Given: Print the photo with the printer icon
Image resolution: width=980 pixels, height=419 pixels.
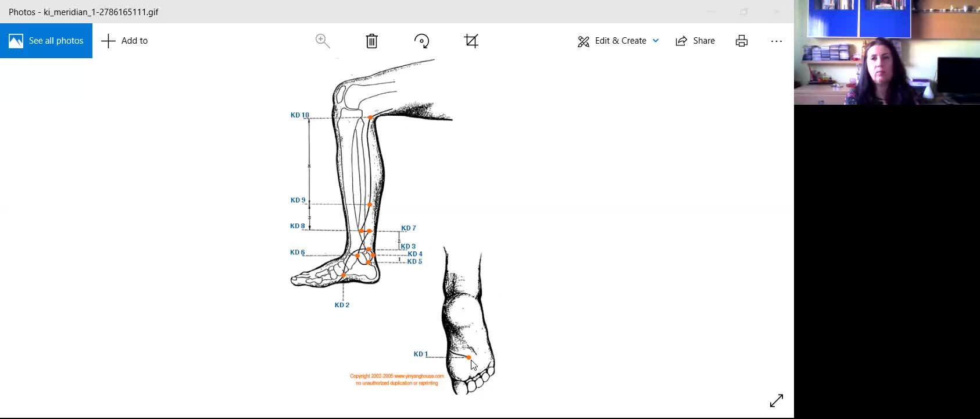Looking at the screenshot, I should coord(742,41).
